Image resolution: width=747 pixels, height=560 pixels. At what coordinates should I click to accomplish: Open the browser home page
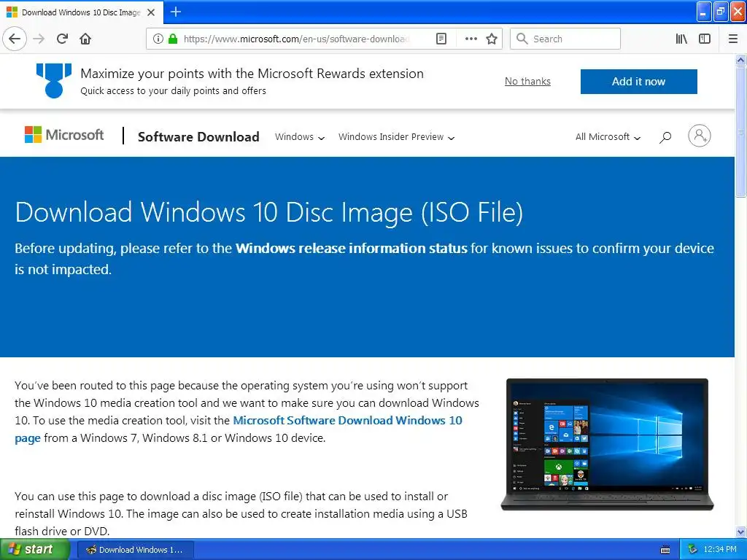[85, 39]
